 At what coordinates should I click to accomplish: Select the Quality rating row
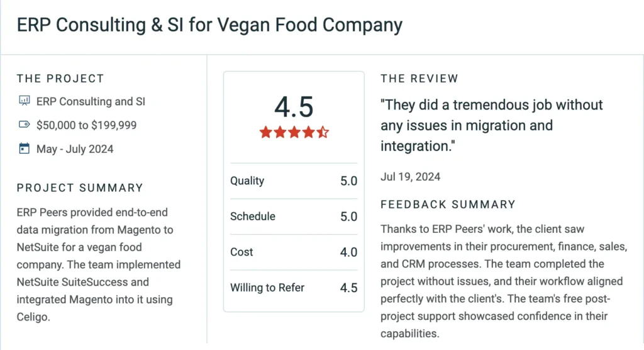click(x=294, y=181)
